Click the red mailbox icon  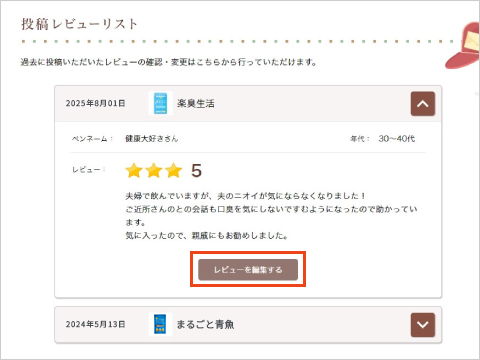463,46
